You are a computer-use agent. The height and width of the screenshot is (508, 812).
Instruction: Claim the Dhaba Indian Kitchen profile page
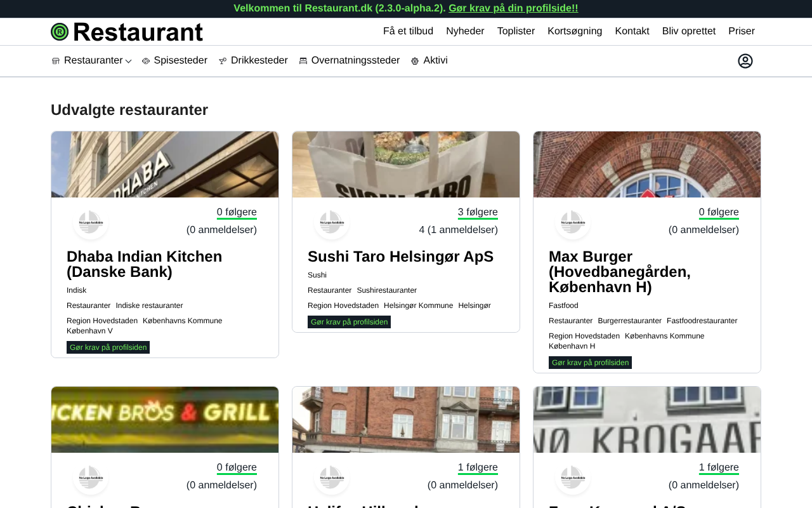tap(108, 347)
